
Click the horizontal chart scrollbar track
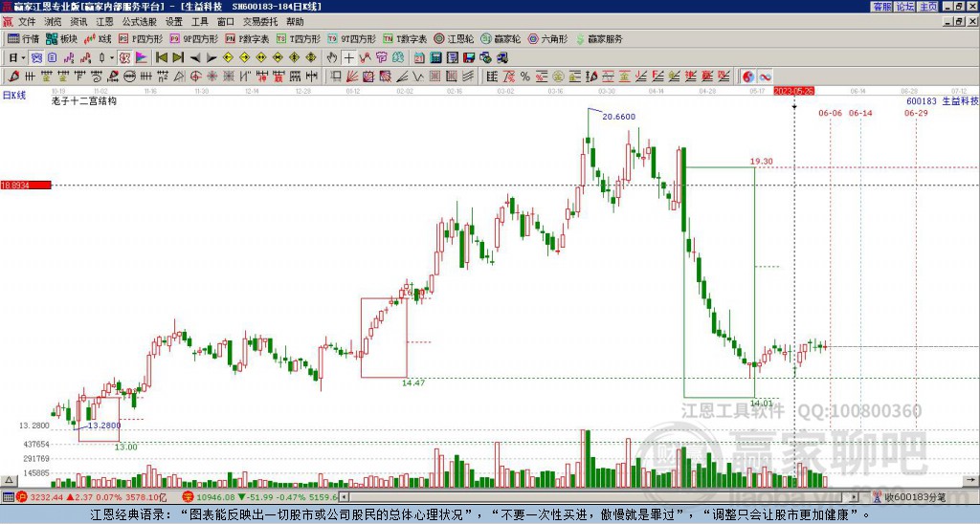click(x=598, y=497)
